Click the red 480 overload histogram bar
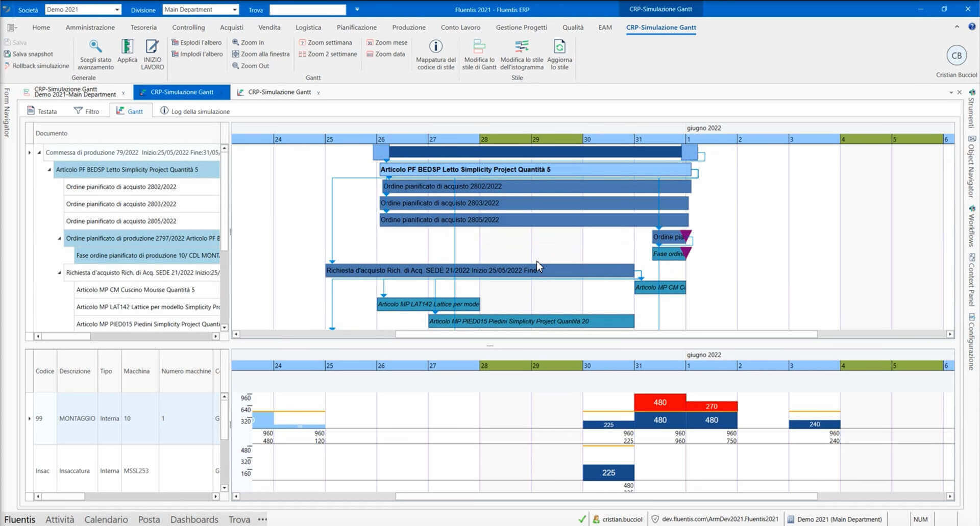Image resolution: width=980 pixels, height=526 pixels. (x=660, y=403)
